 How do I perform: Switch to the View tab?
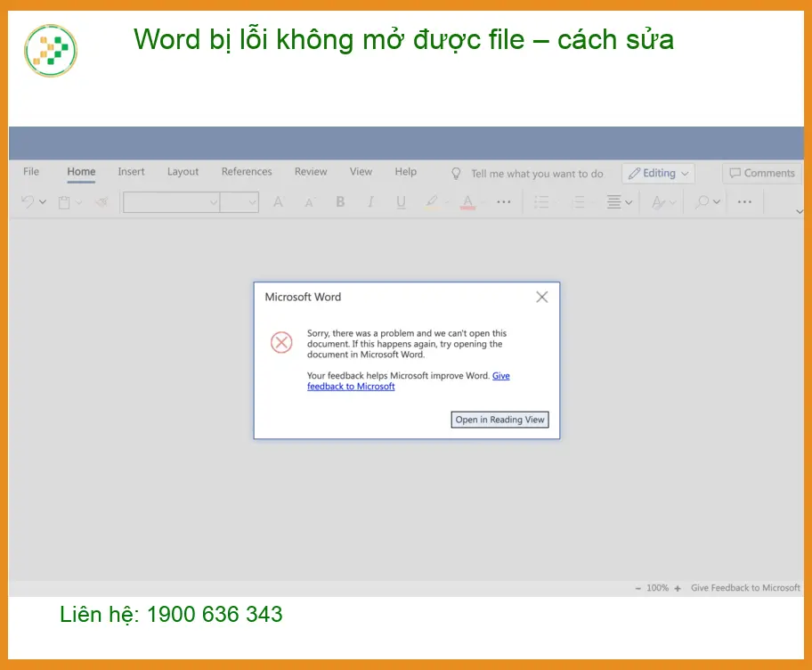361,172
